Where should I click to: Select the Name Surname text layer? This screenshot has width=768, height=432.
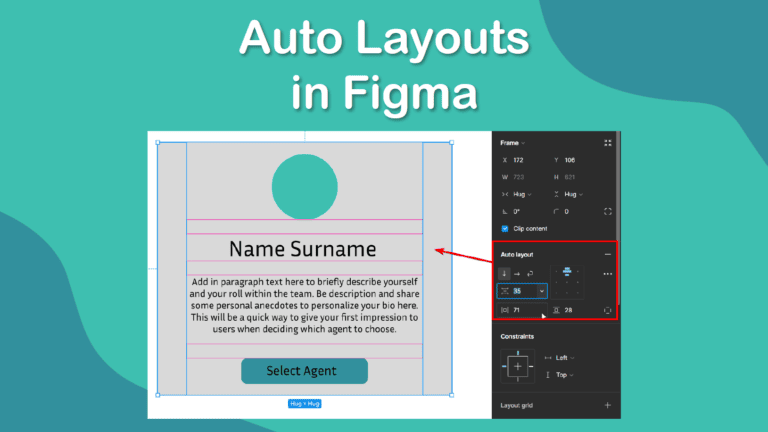[303, 249]
